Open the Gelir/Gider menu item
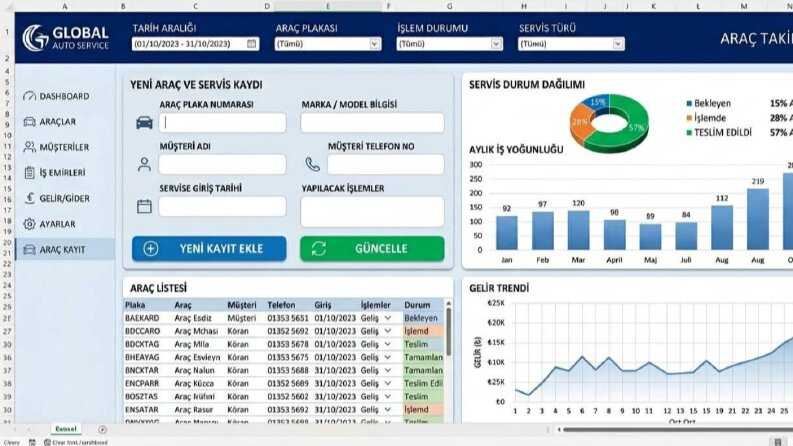The height and width of the screenshot is (446, 793). [65, 198]
